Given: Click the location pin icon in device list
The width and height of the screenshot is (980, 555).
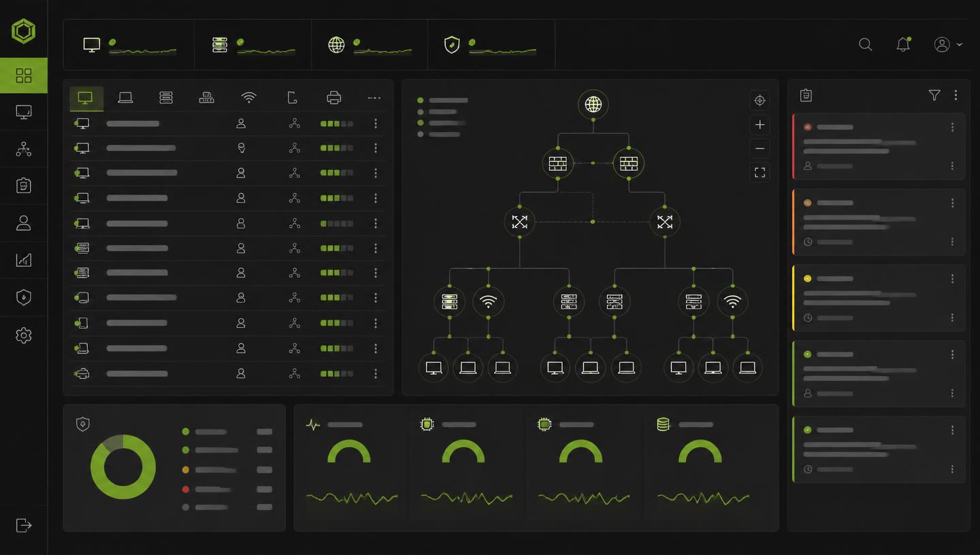Looking at the screenshot, I should click(240, 148).
